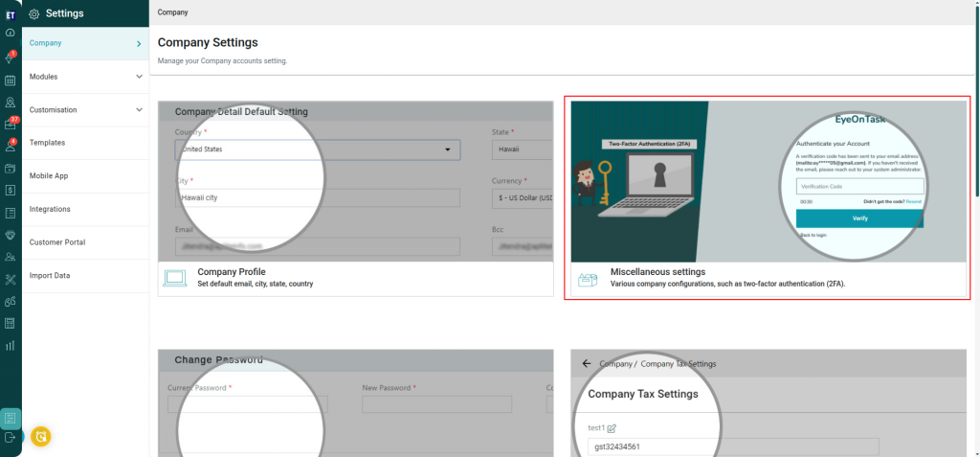Click 'Manage your Company accounts setting.' text
980x457 pixels.
(x=222, y=61)
